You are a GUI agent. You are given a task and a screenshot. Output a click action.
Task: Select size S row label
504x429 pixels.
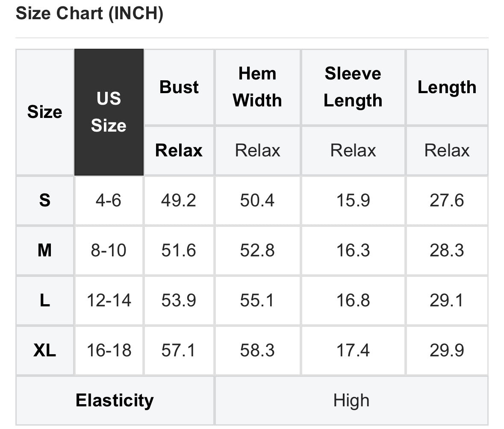pyautogui.click(x=45, y=200)
